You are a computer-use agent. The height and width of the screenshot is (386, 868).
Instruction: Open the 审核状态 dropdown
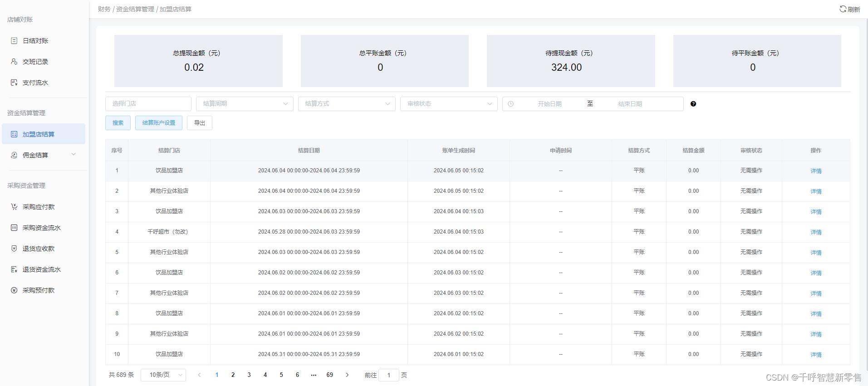[x=449, y=104]
